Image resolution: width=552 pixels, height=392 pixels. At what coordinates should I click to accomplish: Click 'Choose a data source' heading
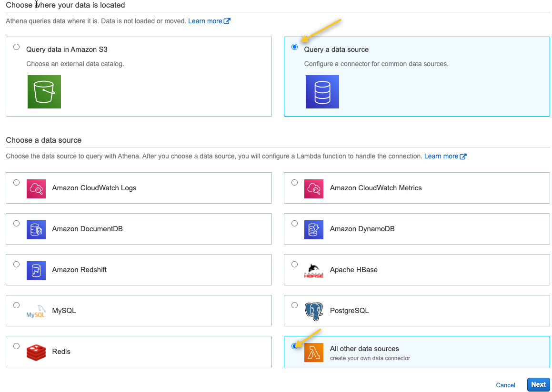pyautogui.click(x=44, y=140)
